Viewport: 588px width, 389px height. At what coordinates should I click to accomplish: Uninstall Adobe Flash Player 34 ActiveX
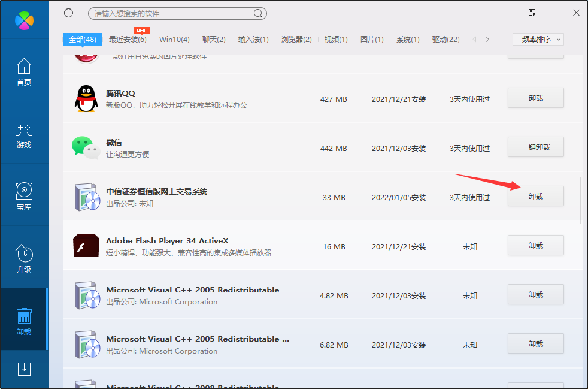[536, 246]
